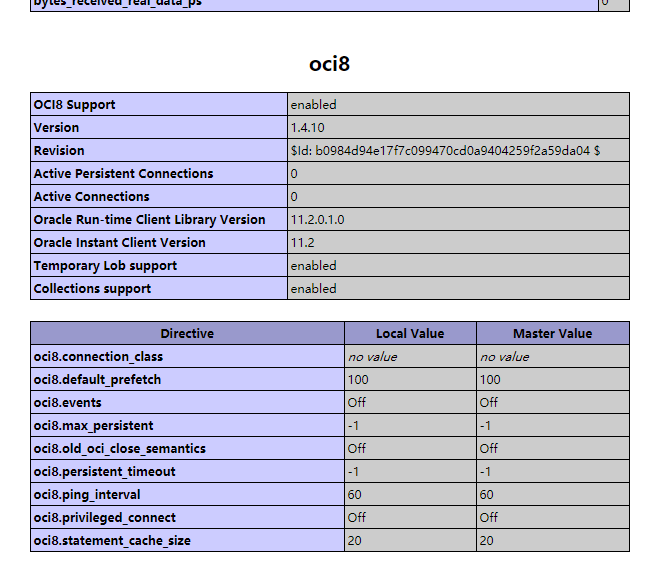The height and width of the screenshot is (585, 656).
Task: Select the oci8.ping_interval directive
Action: point(87,495)
